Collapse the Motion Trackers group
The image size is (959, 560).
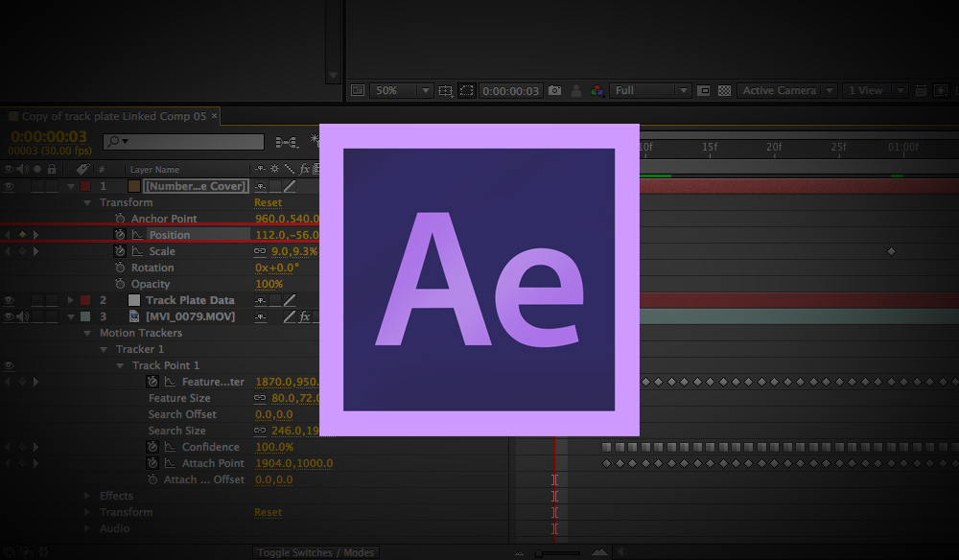87,333
